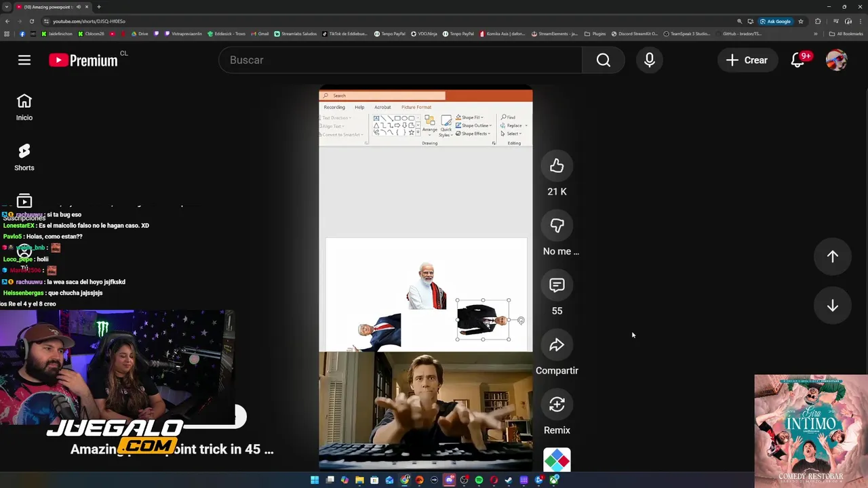Viewport: 868px width, 488px height.
Task: Open the Remix option
Action: click(557, 405)
